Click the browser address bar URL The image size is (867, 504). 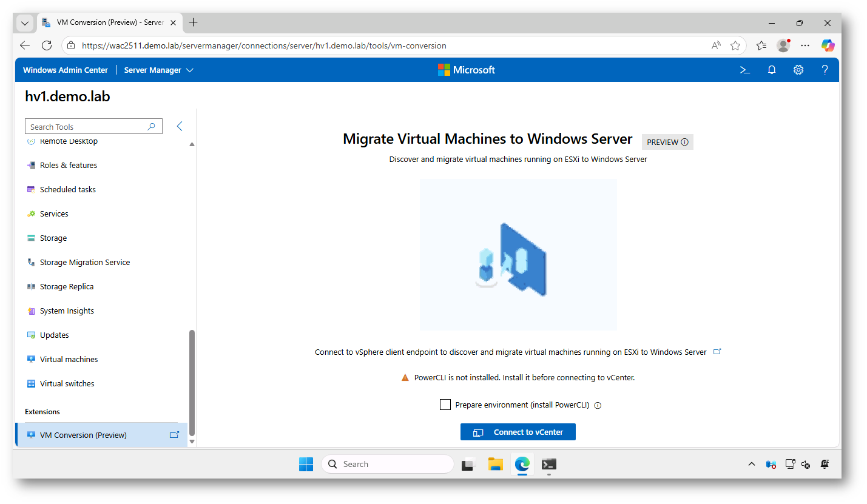click(x=264, y=45)
